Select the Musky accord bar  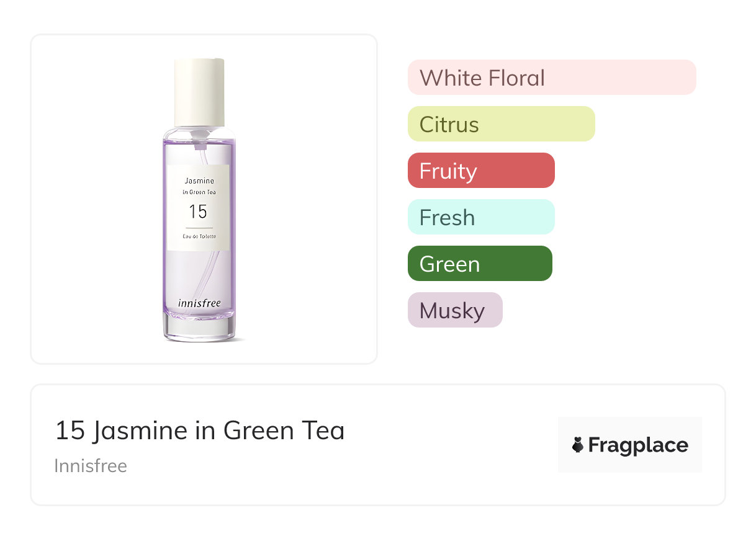tap(454, 310)
